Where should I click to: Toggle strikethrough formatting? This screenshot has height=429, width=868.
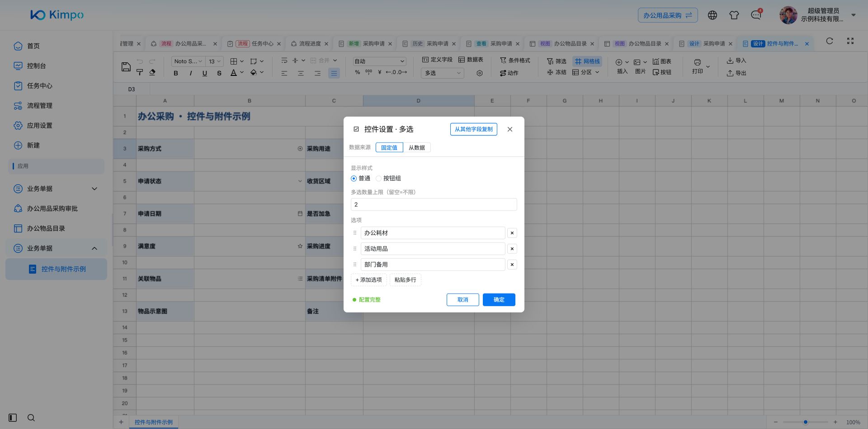tap(219, 73)
